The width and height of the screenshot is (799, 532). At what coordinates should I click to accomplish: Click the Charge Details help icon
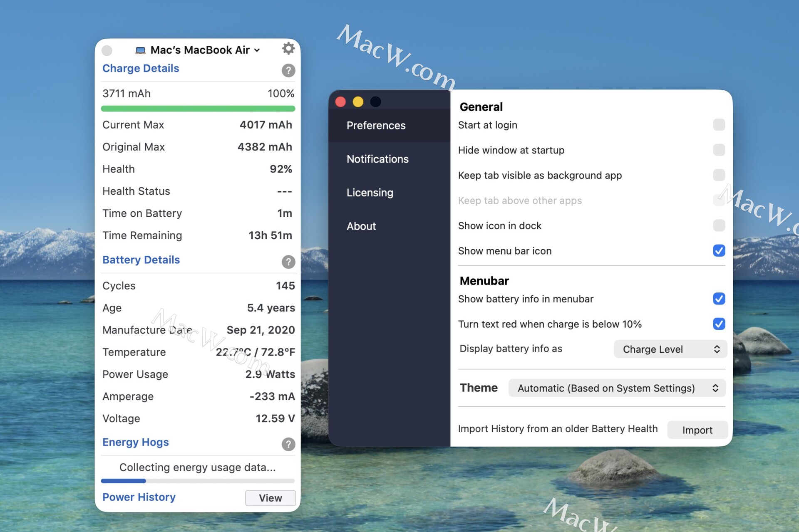point(288,70)
